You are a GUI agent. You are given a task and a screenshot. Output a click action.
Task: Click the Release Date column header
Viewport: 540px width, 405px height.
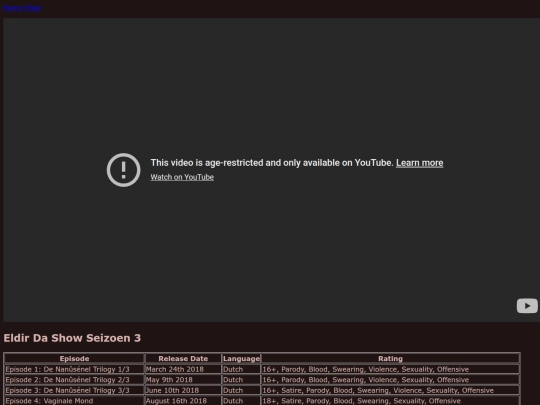183,359
